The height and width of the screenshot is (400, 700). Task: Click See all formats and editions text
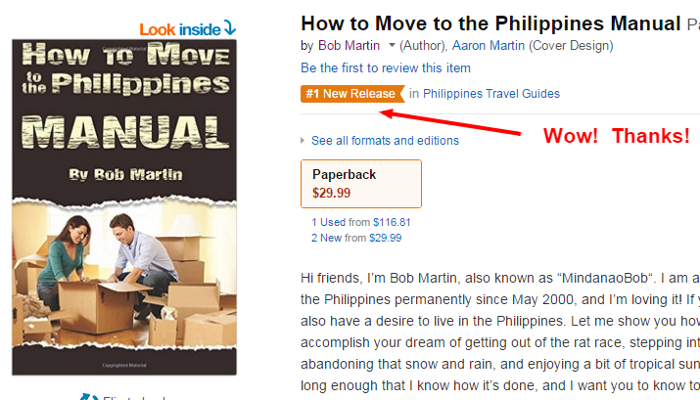click(x=385, y=141)
